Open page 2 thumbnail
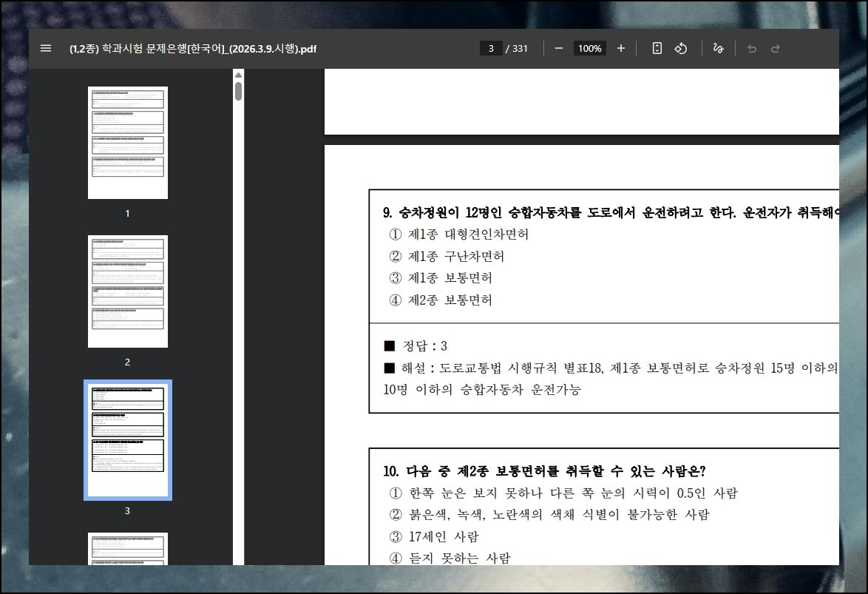This screenshot has width=868, height=594. click(x=128, y=291)
